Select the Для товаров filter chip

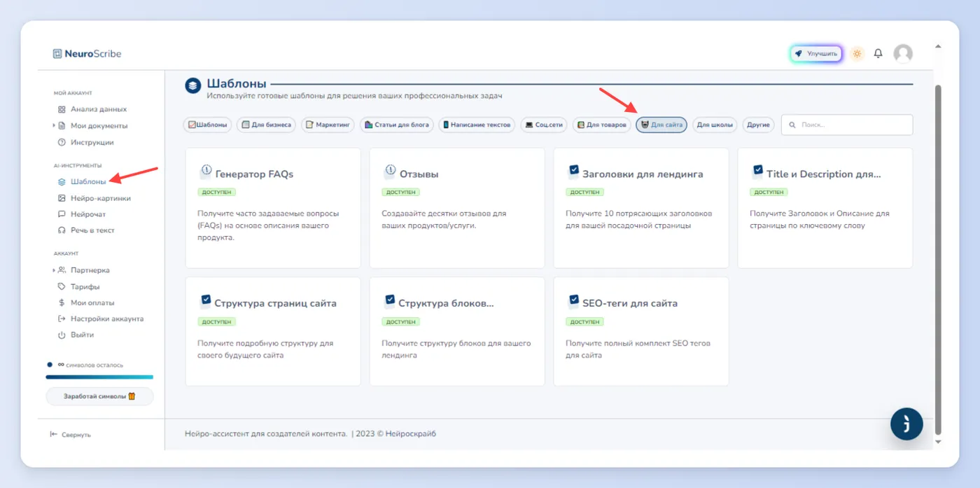(601, 125)
